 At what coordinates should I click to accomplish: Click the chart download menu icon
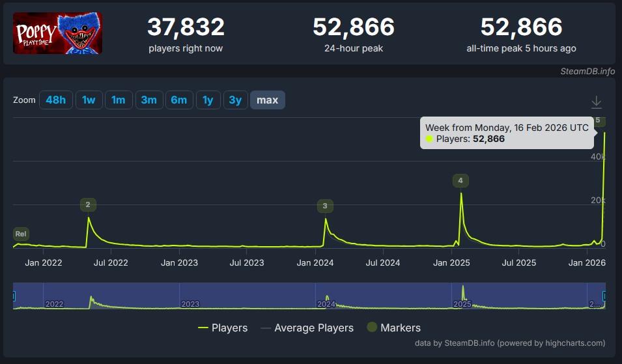click(x=596, y=102)
